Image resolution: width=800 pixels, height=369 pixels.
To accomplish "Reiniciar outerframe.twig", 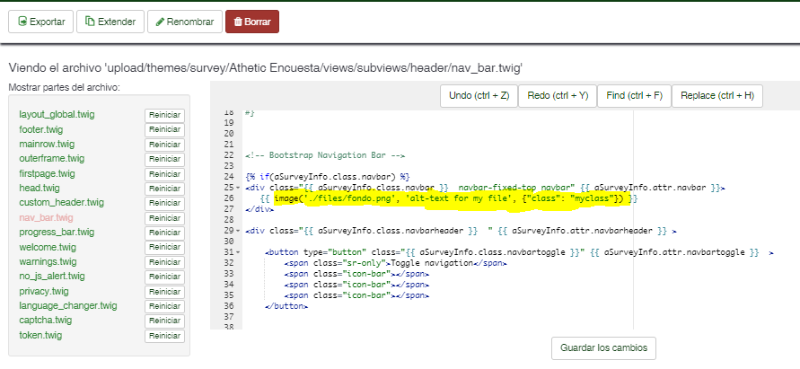I will coord(164,159).
